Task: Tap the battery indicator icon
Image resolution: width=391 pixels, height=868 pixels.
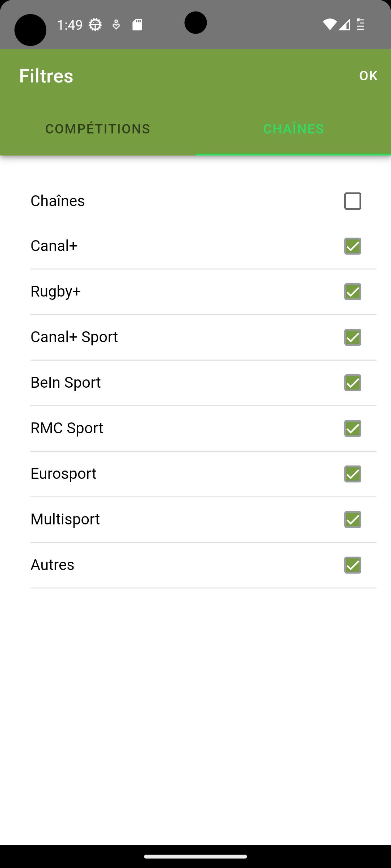Action: click(361, 25)
